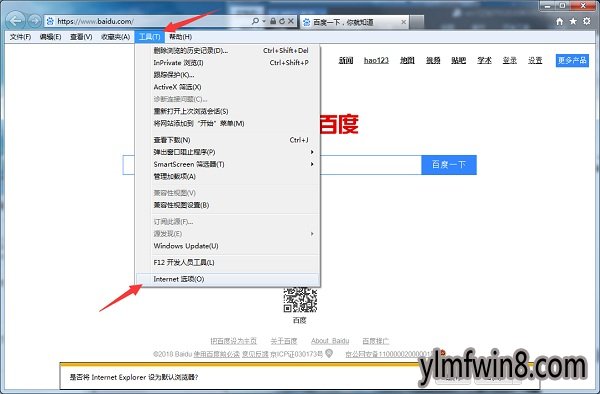
Task: Click the stop loading X in address bar
Action: coord(290,21)
